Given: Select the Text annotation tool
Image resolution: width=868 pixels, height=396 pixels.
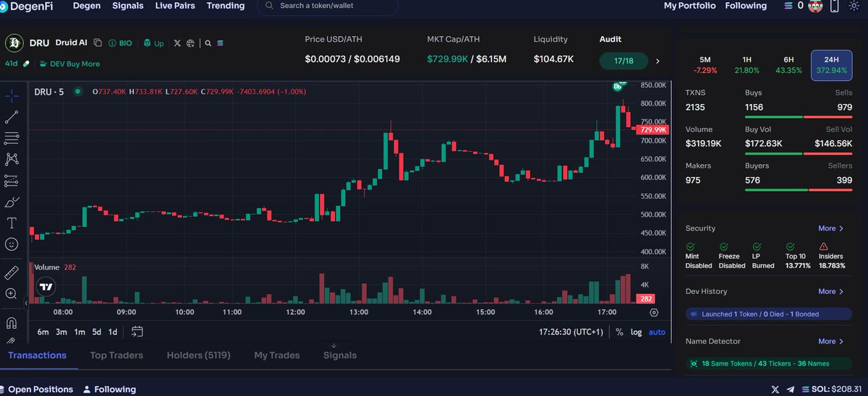Looking at the screenshot, I should point(12,223).
